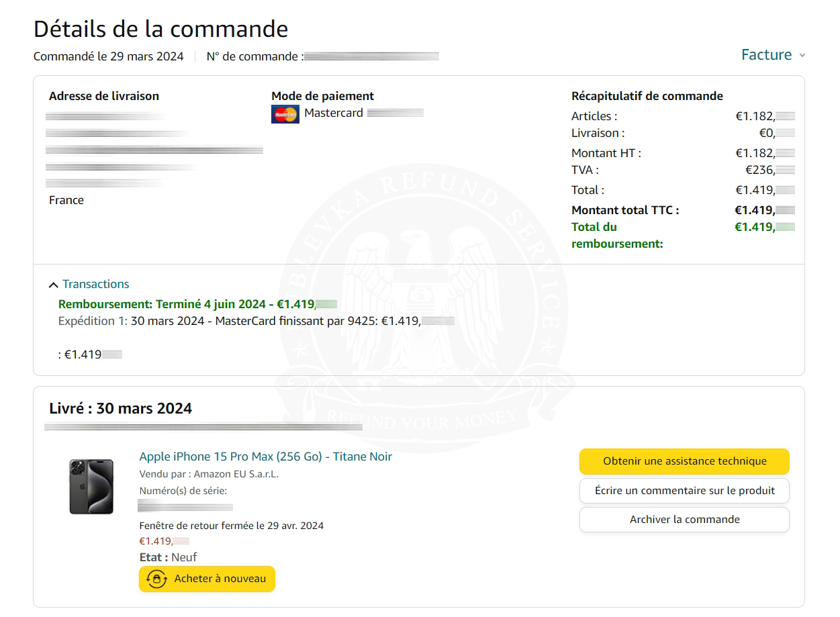Click Acheter à nouveau button
The width and height of the screenshot is (840, 617).
coord(207,579)
